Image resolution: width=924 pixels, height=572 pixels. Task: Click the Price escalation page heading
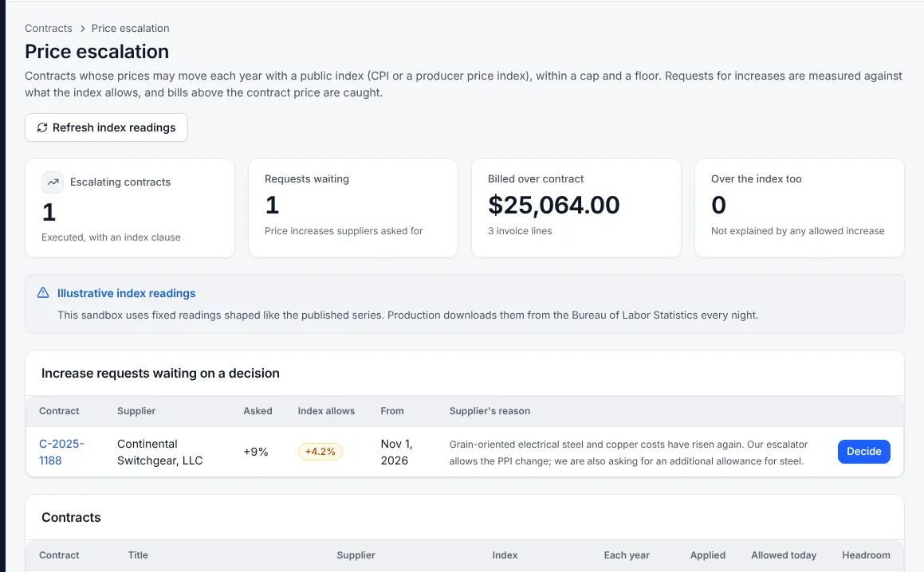(96, 52)
